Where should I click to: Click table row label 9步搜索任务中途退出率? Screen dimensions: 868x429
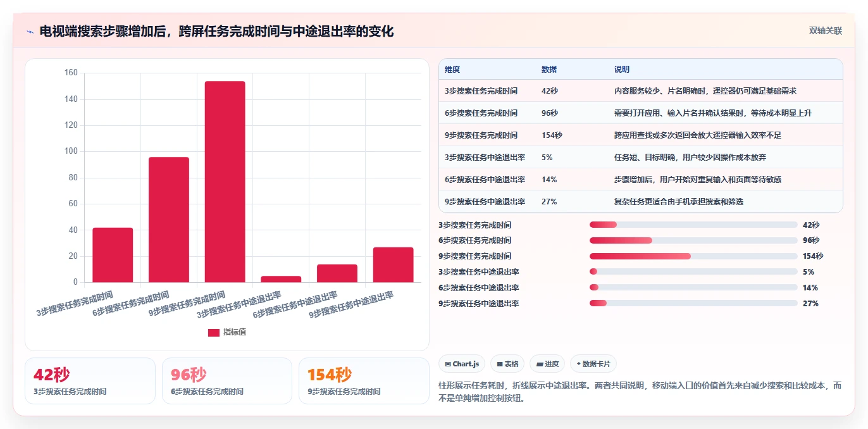tap(485, 202)
